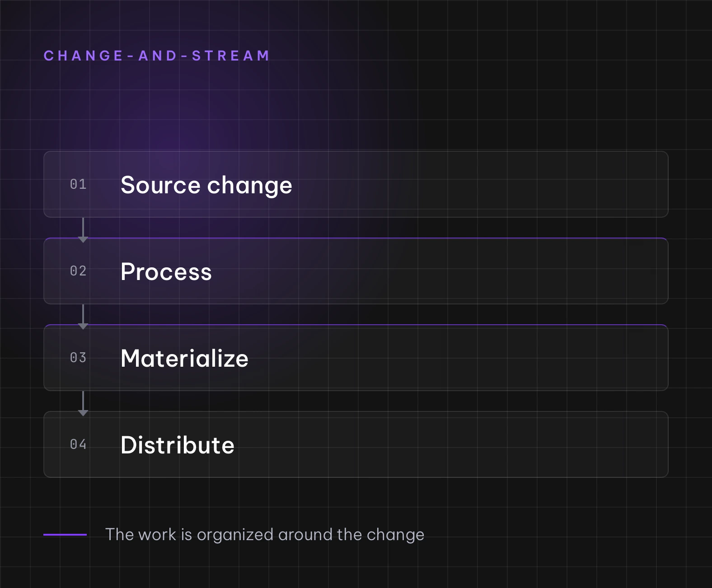Click arrow between Source change and Process

click(x=83, y=230)
